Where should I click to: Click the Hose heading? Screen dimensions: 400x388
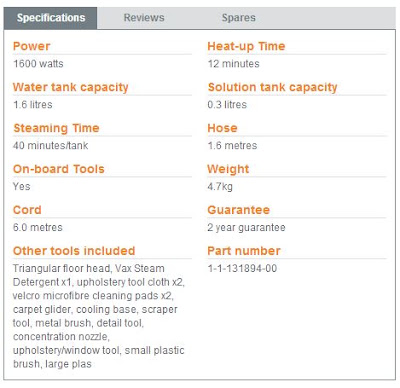[x=222, y=128]
